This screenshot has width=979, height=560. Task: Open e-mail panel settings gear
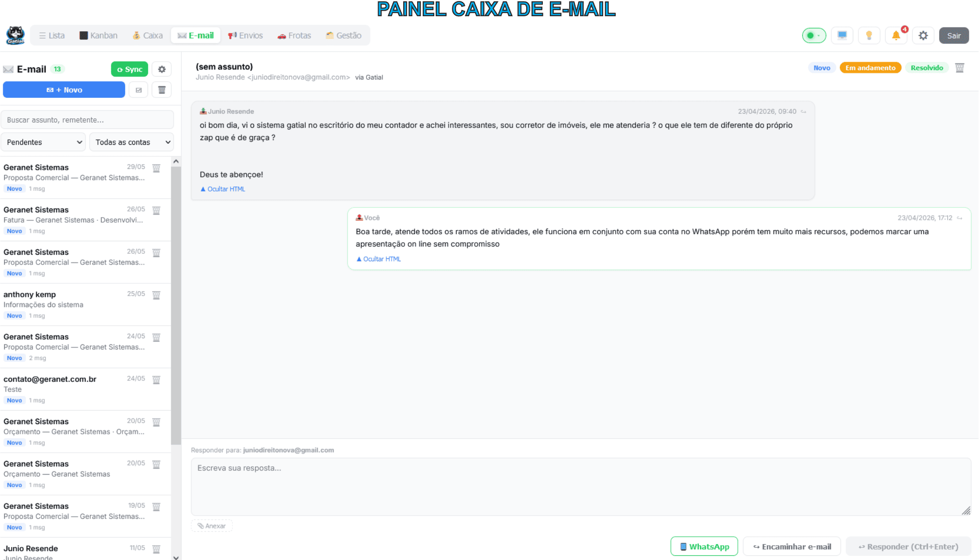(162, 69)
